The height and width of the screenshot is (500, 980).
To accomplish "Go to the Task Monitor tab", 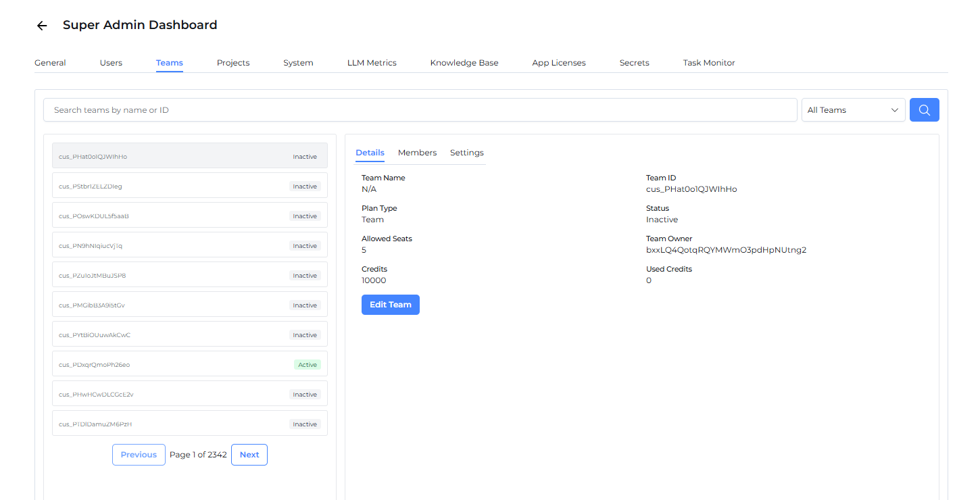I will coord(709,63).
